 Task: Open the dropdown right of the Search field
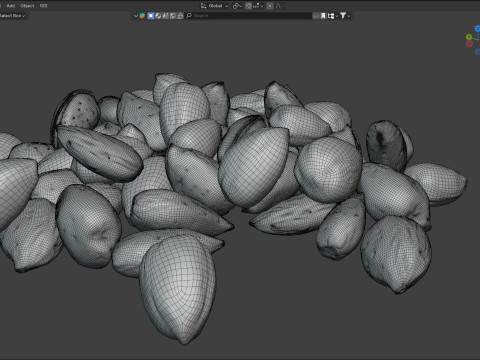[x=315, y=16]
